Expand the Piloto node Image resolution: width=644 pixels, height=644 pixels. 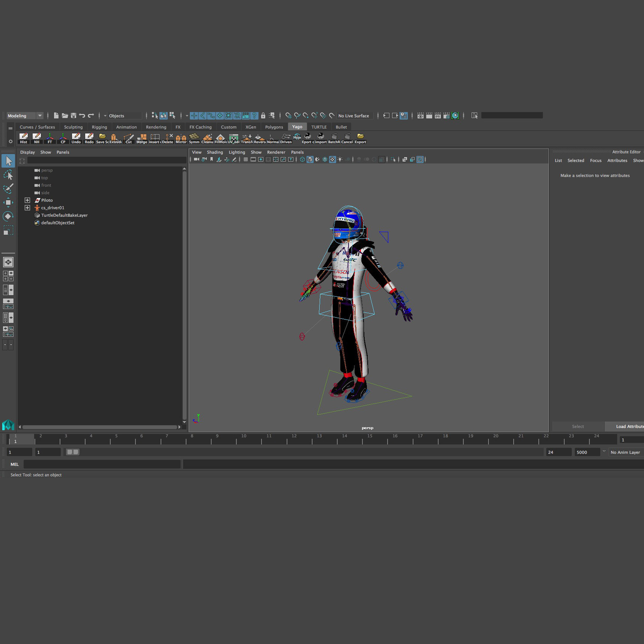(x=27, y=200)
